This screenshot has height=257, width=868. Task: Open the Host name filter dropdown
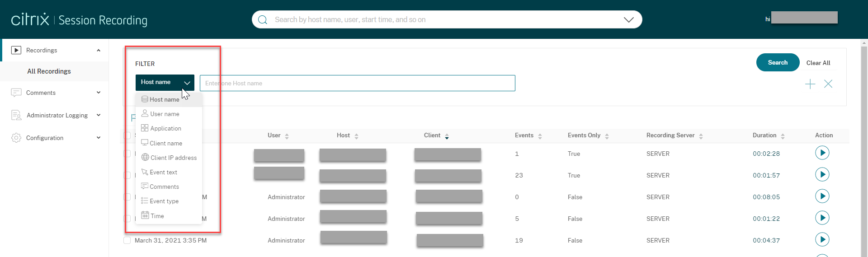click(x=165, y=83)
